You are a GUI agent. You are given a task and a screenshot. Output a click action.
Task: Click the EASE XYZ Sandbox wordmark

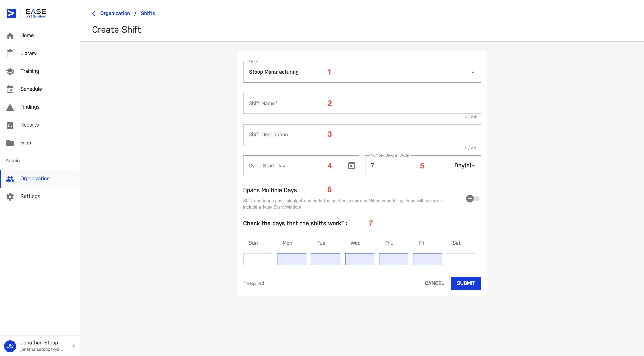[x=36, y=13]
